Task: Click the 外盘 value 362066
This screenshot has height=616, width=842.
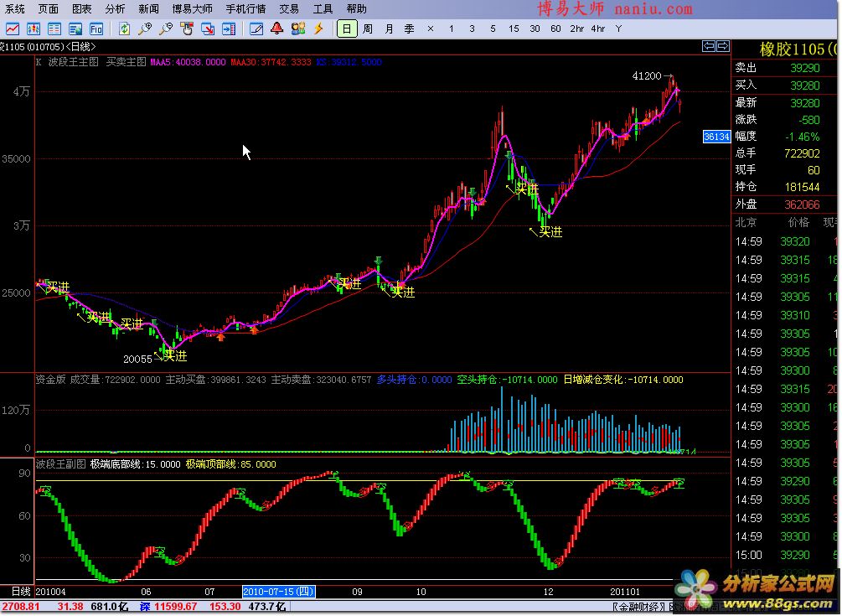Action: tap(802, 204)
